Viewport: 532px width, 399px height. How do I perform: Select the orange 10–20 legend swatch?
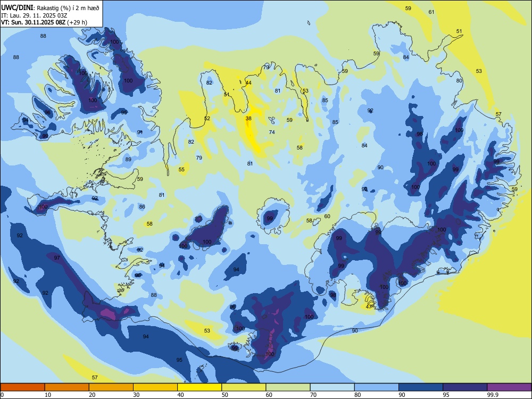tap(67, 387)
